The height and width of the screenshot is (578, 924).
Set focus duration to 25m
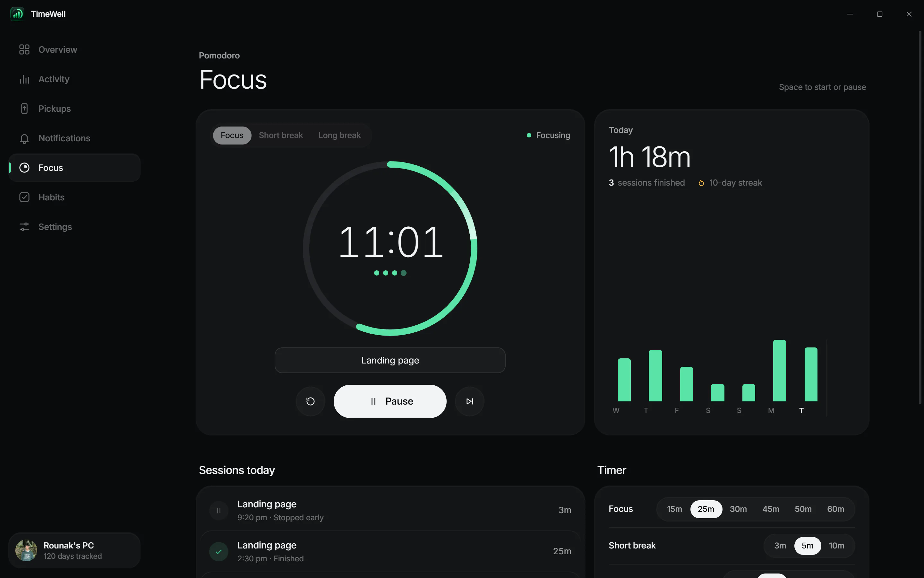[706, 509]
